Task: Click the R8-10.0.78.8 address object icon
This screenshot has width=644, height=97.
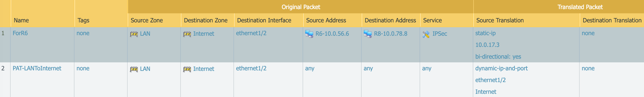Action: pos(368,34)
